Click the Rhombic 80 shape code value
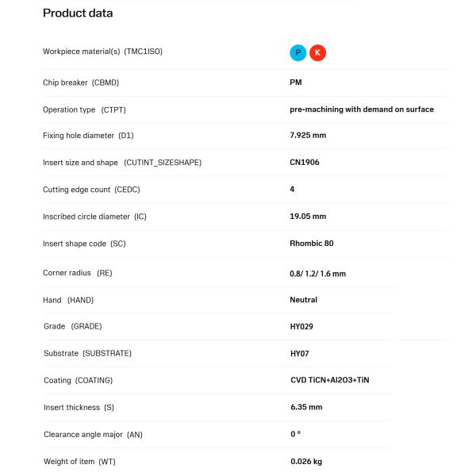The image size is (476, 476). [312, 243]
